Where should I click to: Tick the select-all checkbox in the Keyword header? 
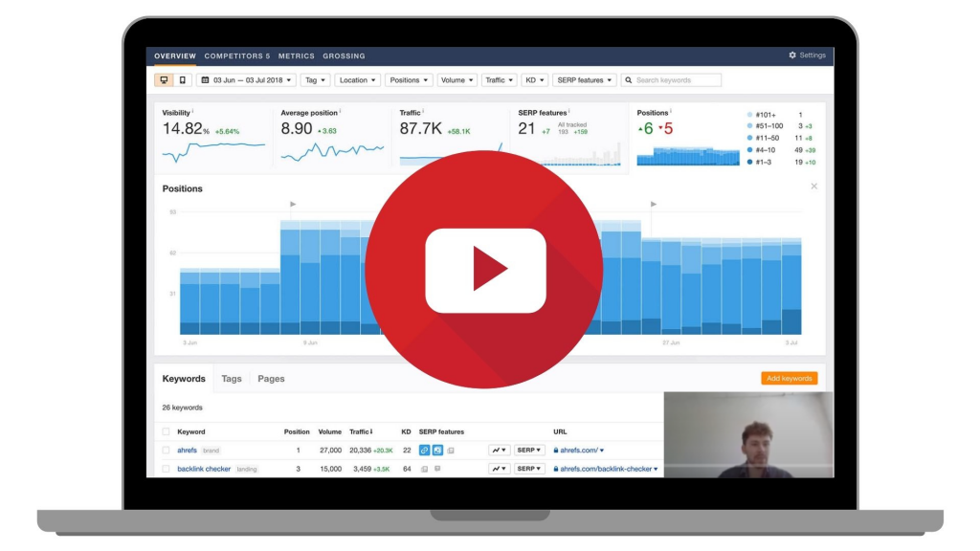point(166,431)
